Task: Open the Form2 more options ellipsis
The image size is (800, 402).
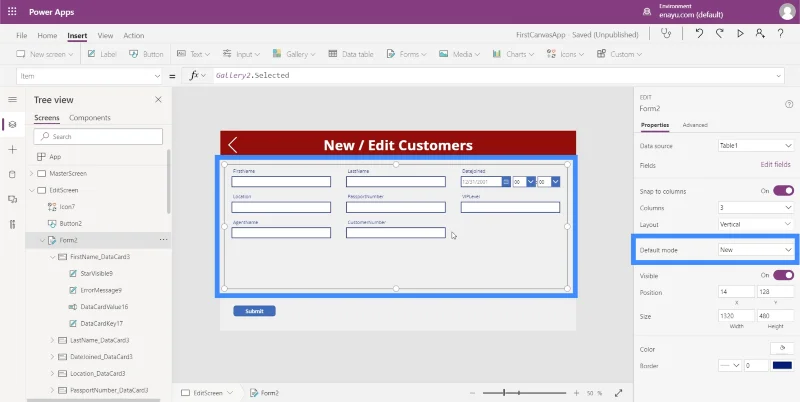Action: click(163, 240)
